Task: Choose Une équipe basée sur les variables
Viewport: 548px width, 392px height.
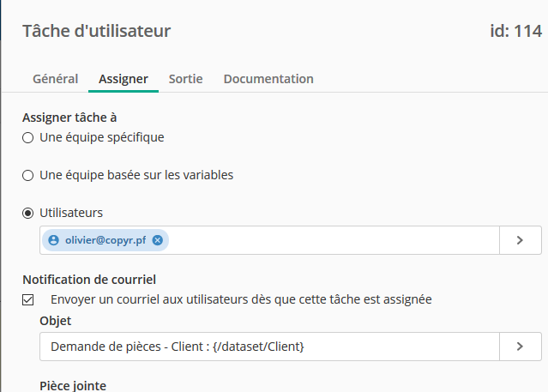Action: tap(28, 176)
